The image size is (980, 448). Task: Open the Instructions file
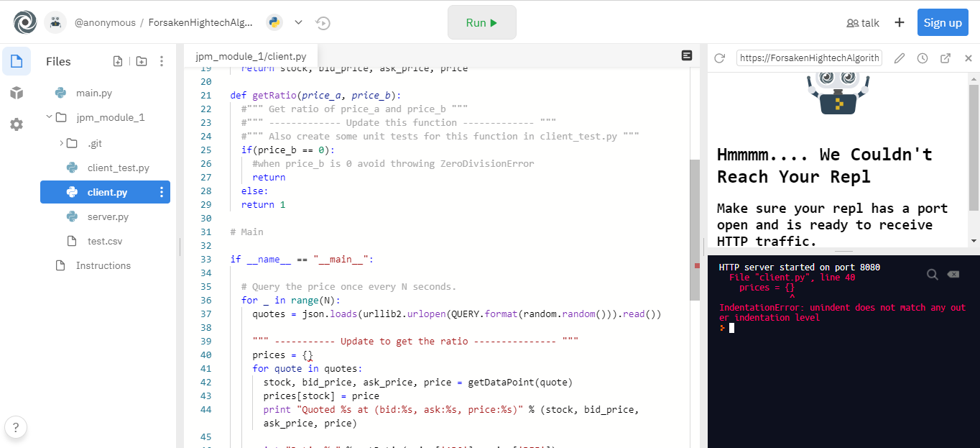pyautogui.click(x=105, y=265)
